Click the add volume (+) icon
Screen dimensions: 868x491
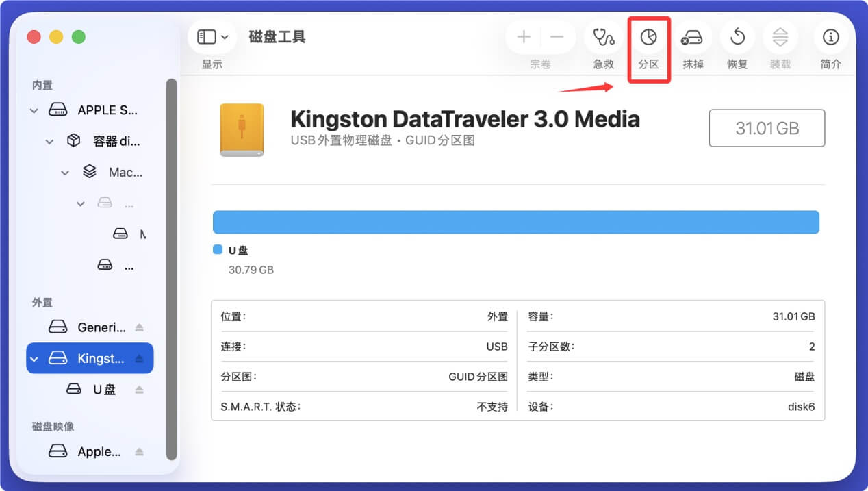[523, 36]
